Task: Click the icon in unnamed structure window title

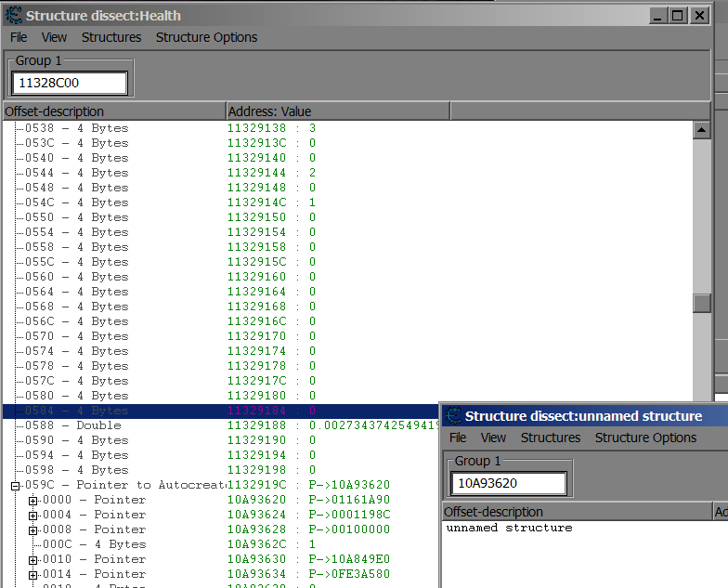Action: (x=452, y=416)
